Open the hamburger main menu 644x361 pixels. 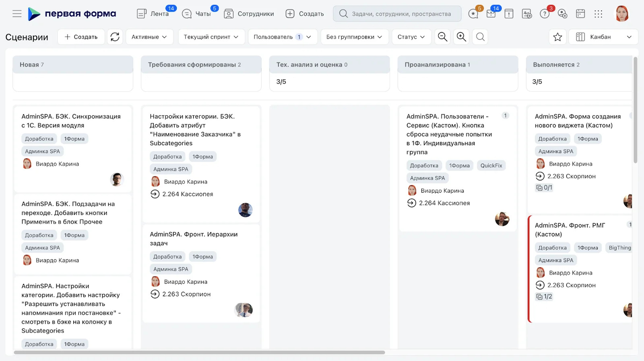17,14
